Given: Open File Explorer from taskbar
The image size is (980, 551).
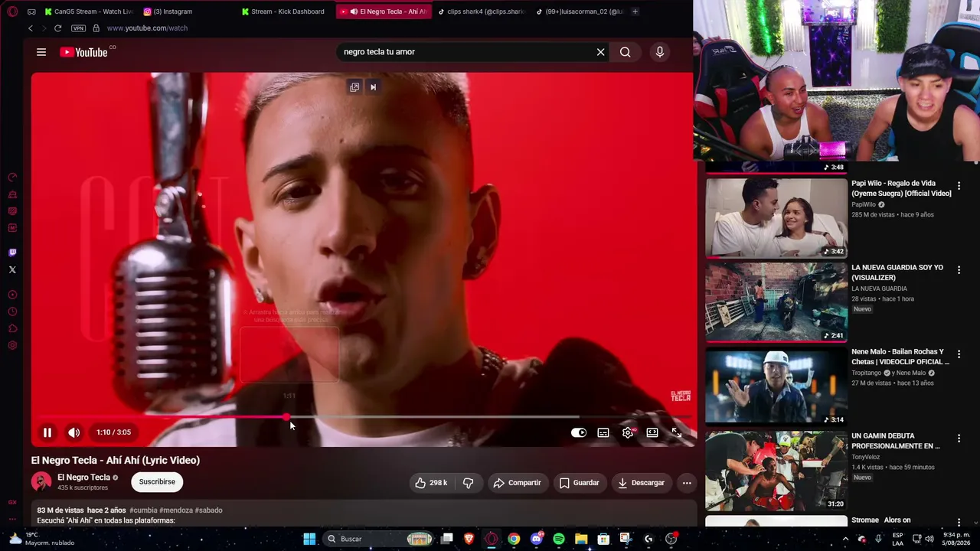Looking at the screenshot, I should click(x=581, y=539).
